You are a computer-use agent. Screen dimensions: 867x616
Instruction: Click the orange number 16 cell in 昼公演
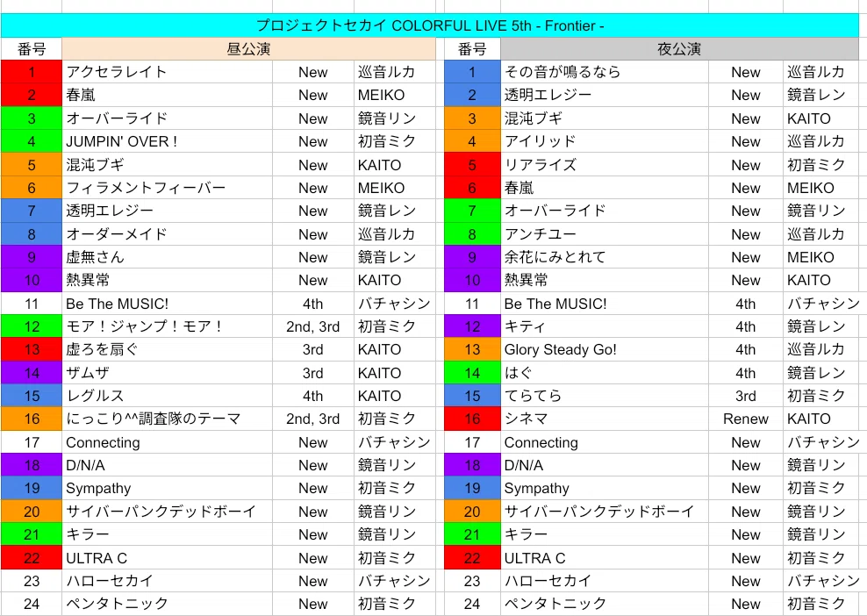click(x=32, y=419)
